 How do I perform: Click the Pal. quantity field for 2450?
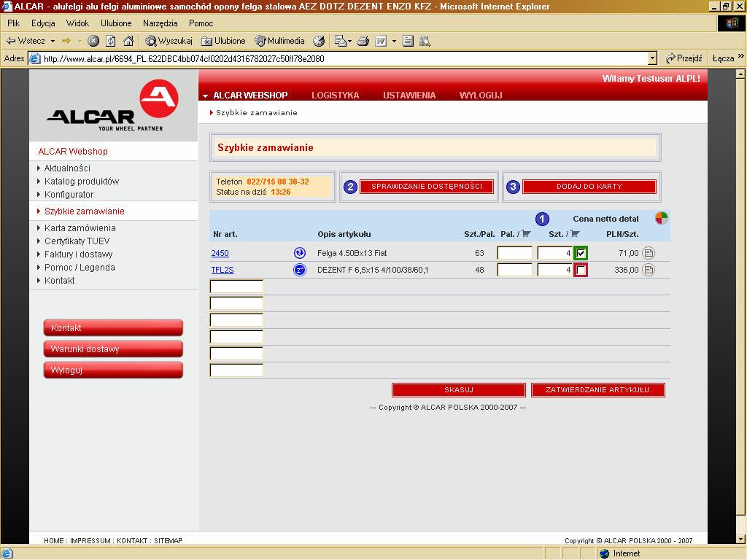point(514,253)
